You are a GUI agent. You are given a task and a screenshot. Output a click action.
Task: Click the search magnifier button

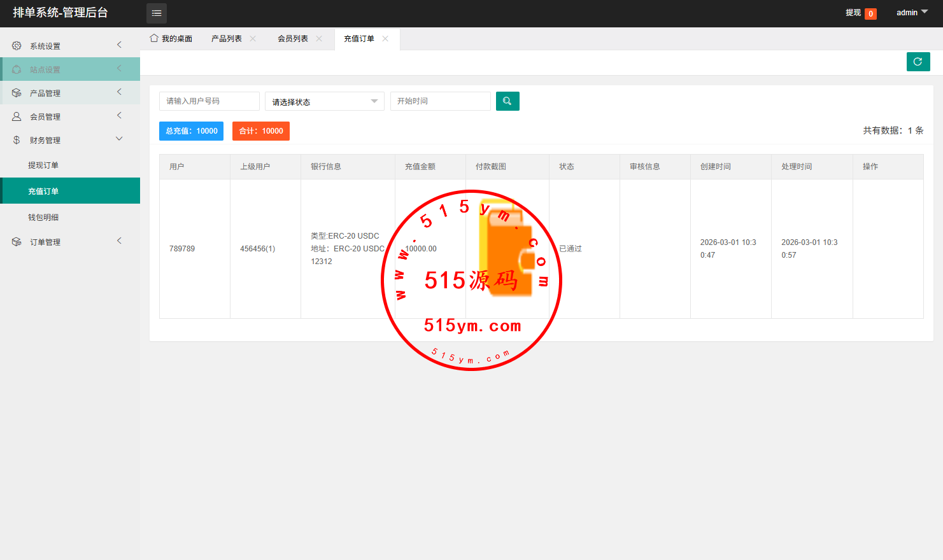pos(507,101)
